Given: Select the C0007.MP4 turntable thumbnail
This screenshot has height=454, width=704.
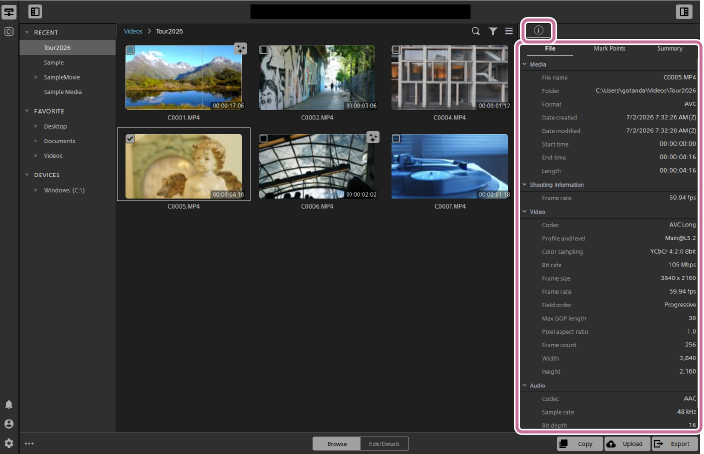Looking at the screenshot, I should pyautogui.click(x=450, y=166).
